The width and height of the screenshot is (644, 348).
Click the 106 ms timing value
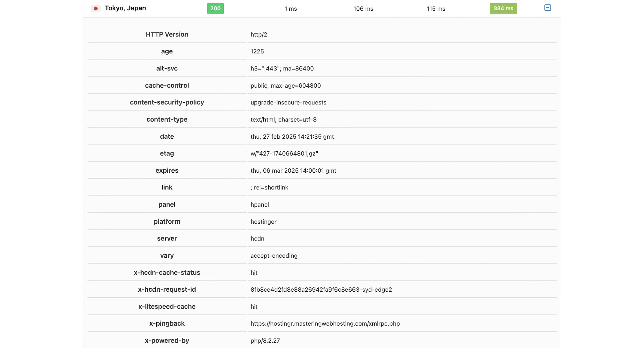(363, 9)
